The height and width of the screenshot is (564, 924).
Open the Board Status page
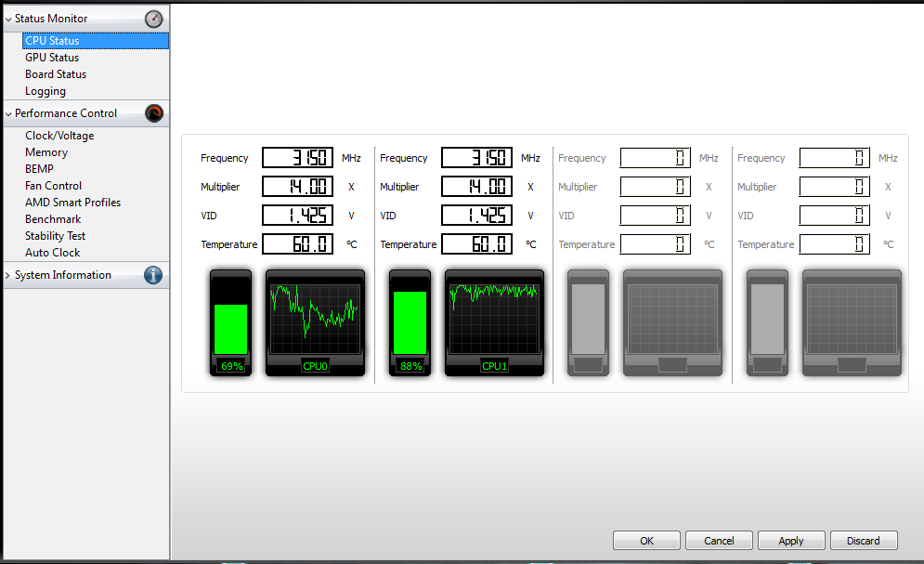[56, 74]
